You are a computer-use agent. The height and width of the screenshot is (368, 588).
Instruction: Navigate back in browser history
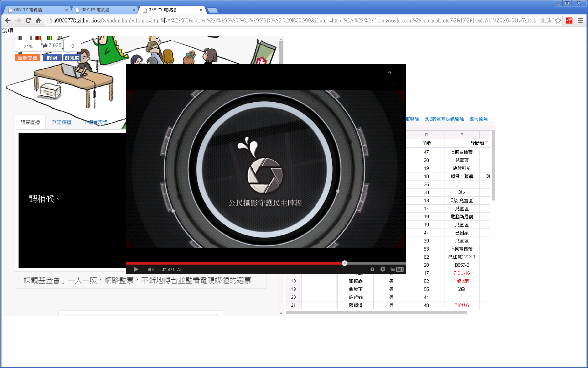pos(8,21)
